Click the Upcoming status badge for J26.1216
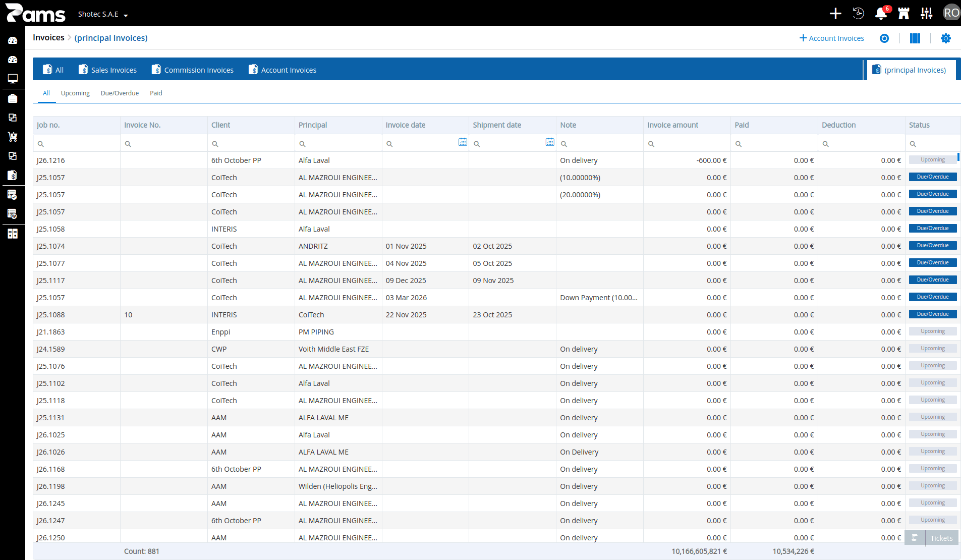This screenshot has width=961, height=560. click(x=933, y=160)
